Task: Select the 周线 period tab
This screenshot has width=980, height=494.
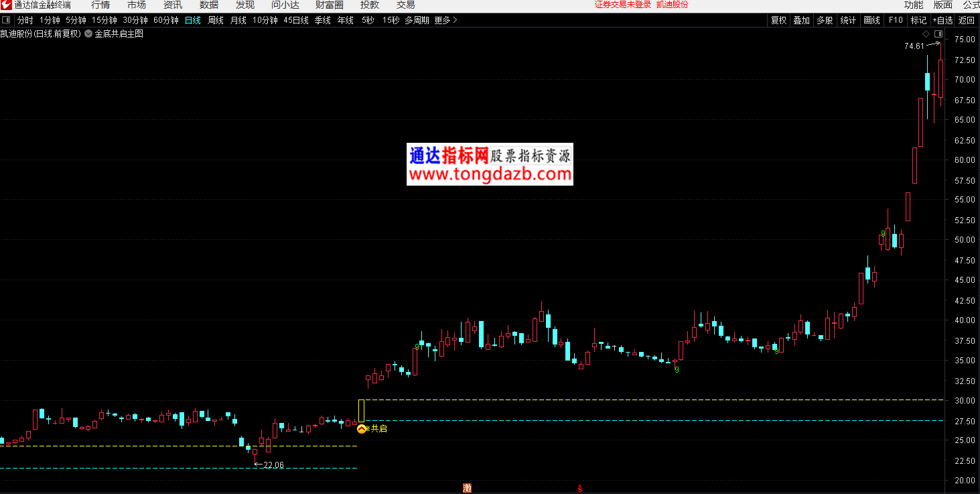Action: coord(216,20)
